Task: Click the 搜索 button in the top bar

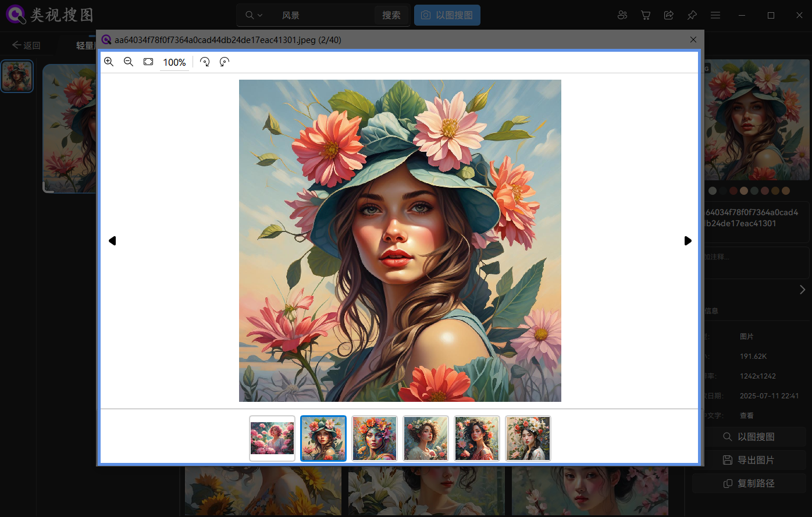Action: [x=391, y=15]
